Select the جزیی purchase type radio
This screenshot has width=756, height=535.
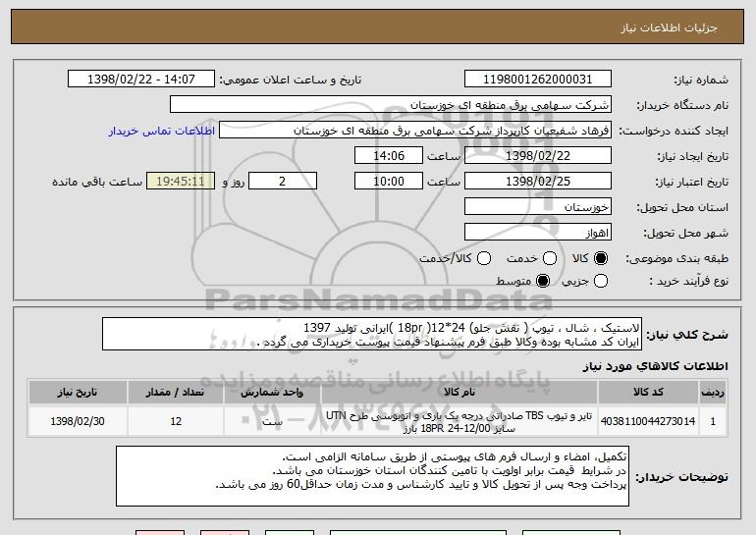pyautogui.click(x=601, y=281)
